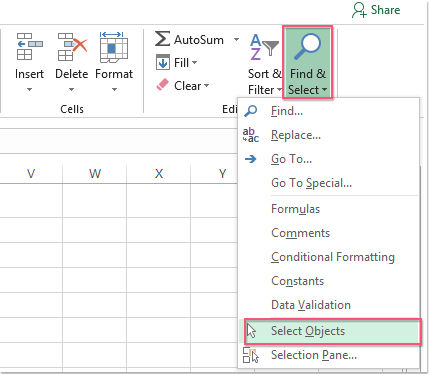The image size is (429, 374).
Task: Expand the Delete dropdown arrow
Action: click(71, 89)
